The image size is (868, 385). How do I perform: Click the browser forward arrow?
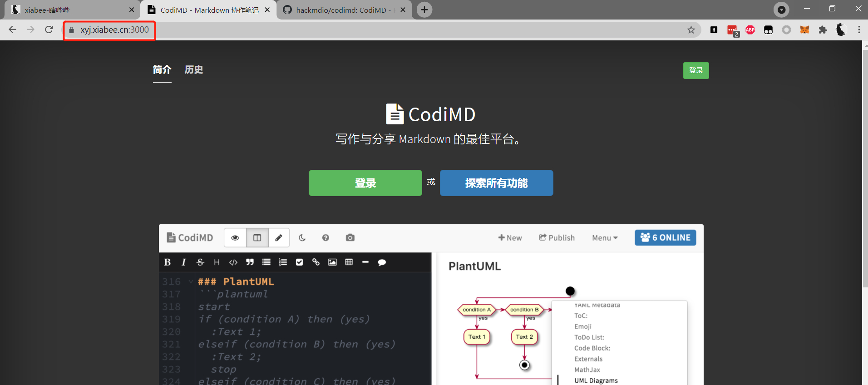pos(30,30)
